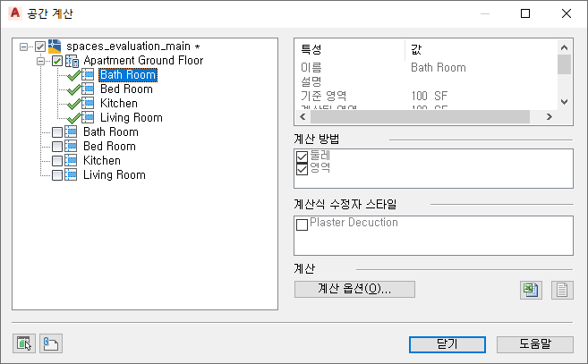Enable the Plaster Decuction modifier checkbox
Viewport: 588px width, 364px height.
[x=302, y=224]
